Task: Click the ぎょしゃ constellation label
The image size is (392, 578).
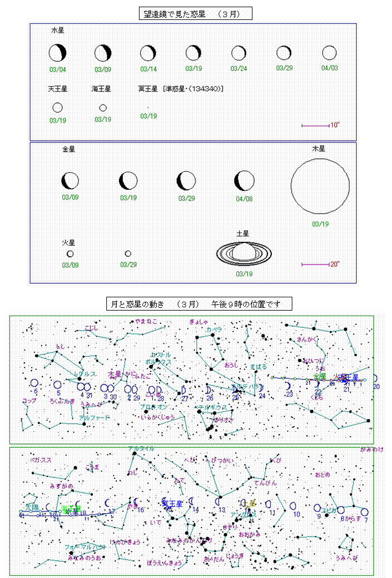Action: [199, 322]
